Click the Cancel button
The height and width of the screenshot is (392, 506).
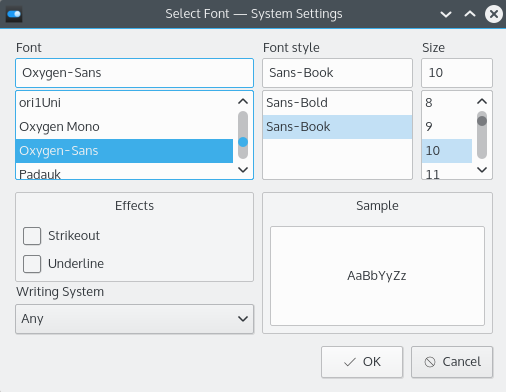(452, 362)
